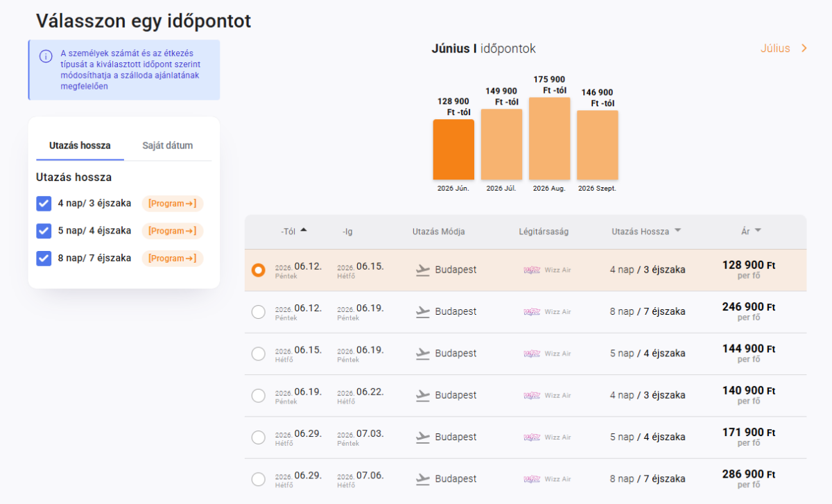Click the airplane icon in the 06.15. row
This screenshot has height=504, width=832.
tap(423, 354)
